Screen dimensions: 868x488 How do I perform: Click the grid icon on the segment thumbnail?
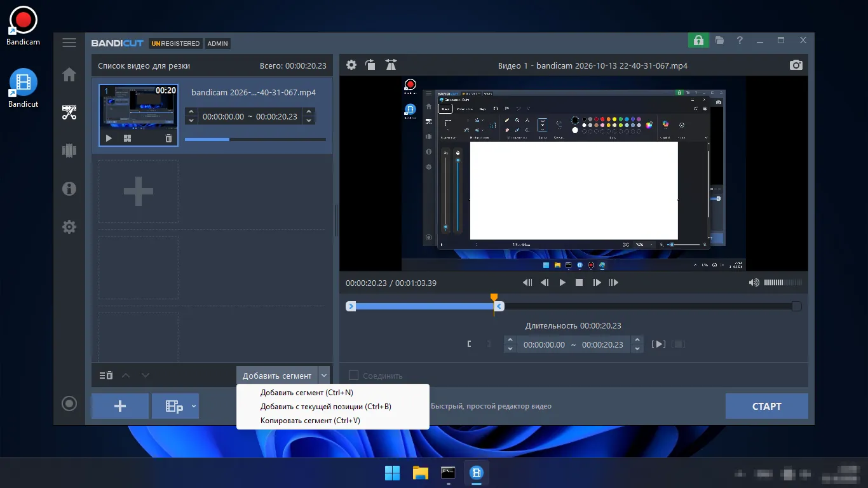coord(127,138)
